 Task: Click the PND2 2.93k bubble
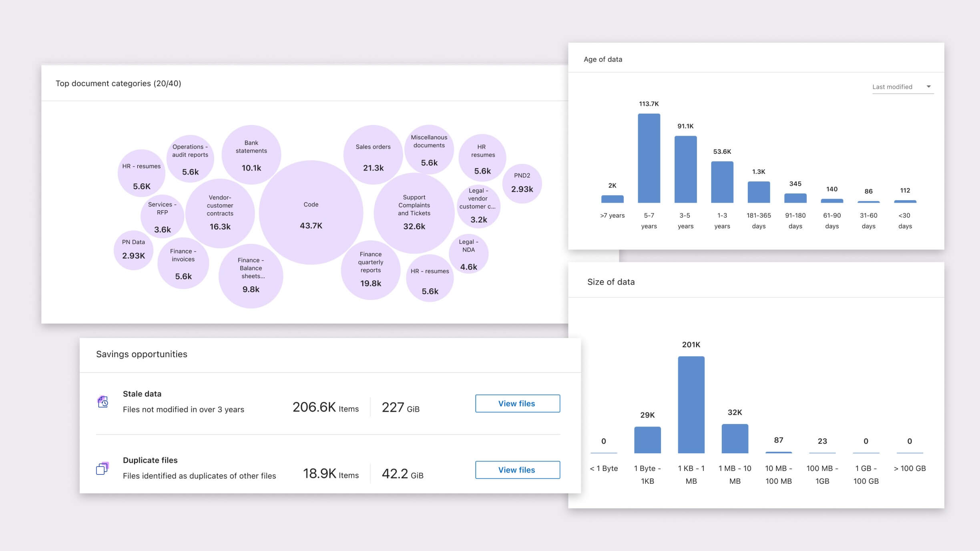pyautogui.click(x=522, y=183)
